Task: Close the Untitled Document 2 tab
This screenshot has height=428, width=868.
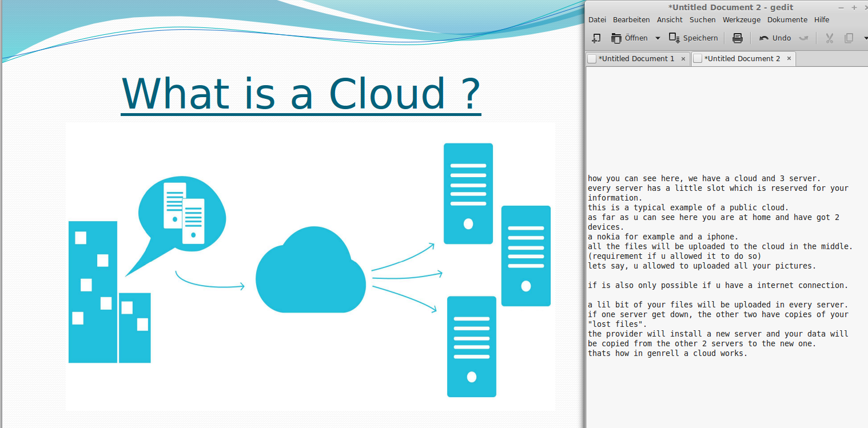Action: coord(789,59)
